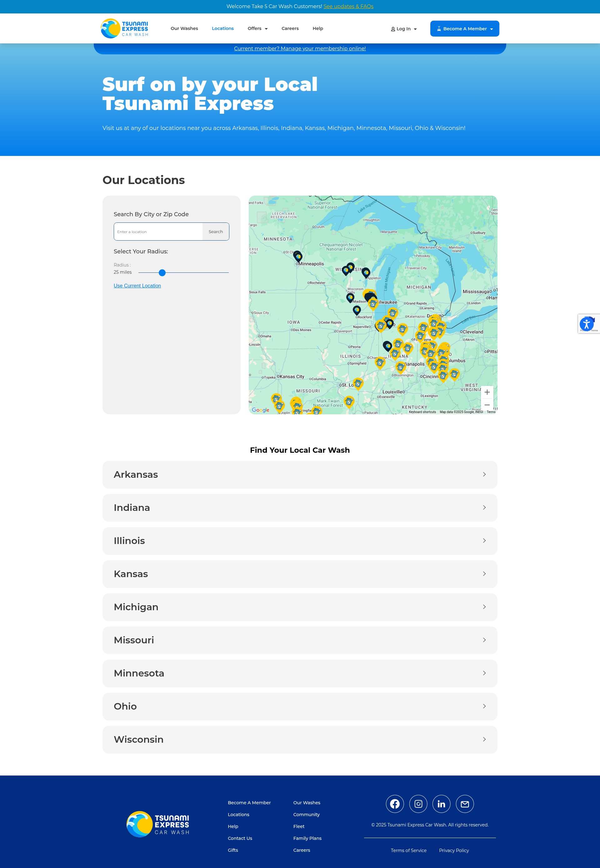Open Become A Member footer link
Image resolution: width=600 pixels, height=868 pixels.
coord(249,803)
